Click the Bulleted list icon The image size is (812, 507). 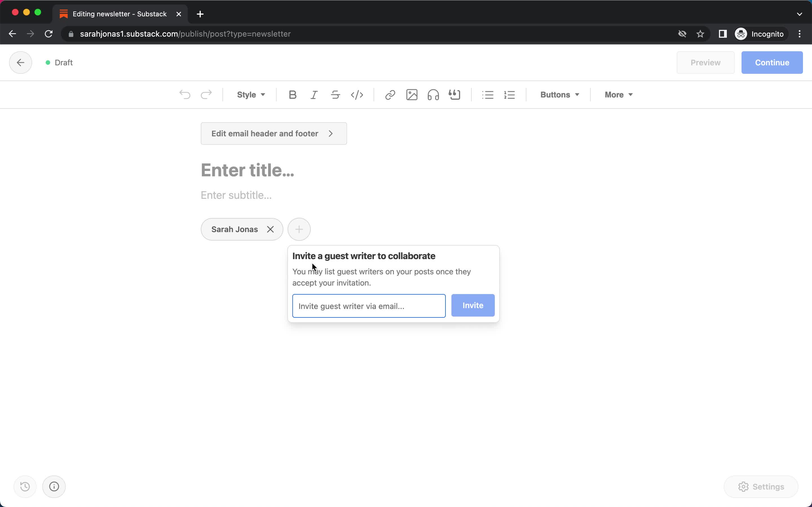point(488,95)
